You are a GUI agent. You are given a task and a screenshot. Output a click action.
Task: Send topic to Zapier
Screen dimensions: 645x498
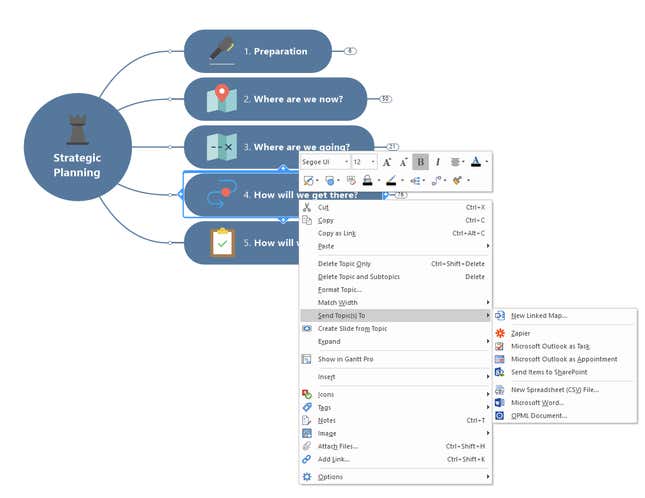tap(565, 333)
